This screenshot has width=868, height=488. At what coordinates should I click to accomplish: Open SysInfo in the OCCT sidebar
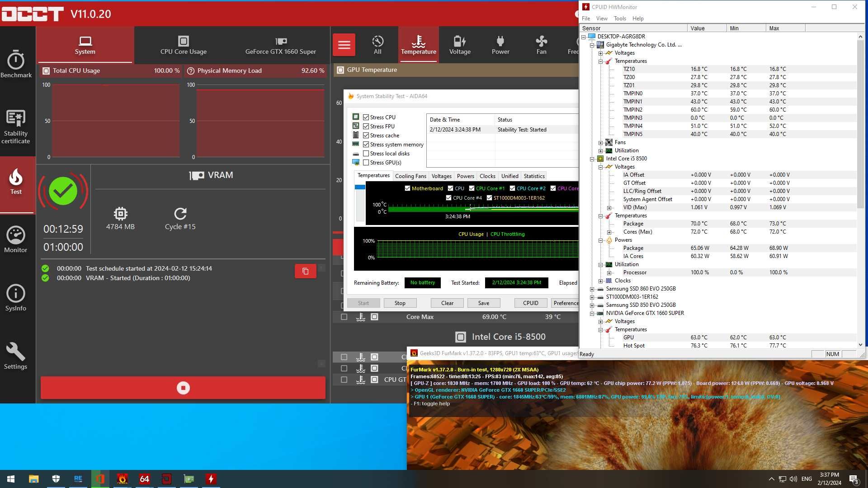[16, 298]
